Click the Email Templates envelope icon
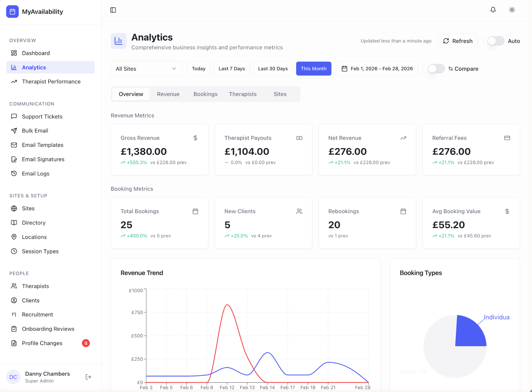Image resolution: width=532 pixels, height=392 pixels. pyautogui.click(x=14, y=145)
